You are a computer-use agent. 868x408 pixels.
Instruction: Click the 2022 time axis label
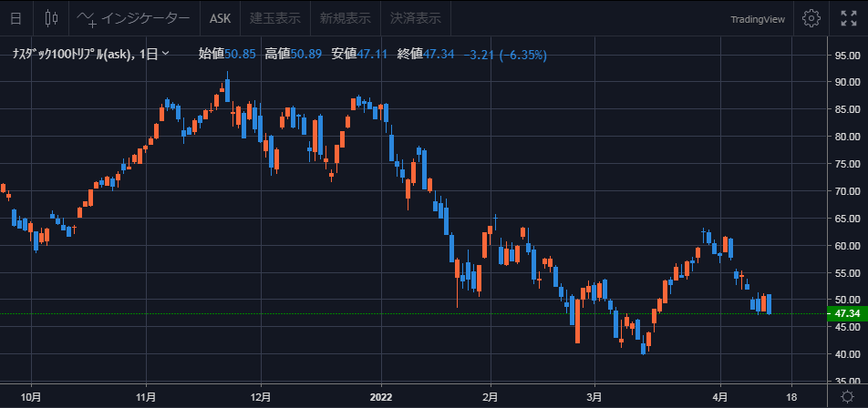point(381,396)
